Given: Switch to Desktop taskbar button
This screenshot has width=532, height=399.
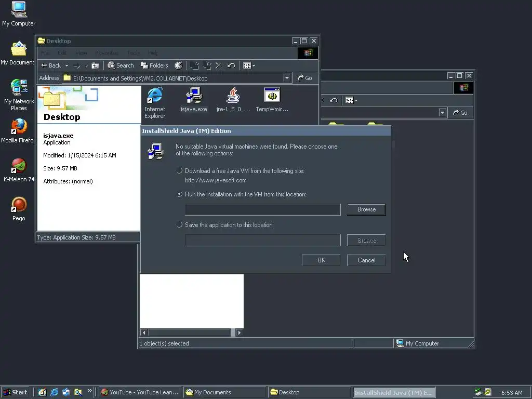Looking at the screenshot, I should tap(309, 392).
